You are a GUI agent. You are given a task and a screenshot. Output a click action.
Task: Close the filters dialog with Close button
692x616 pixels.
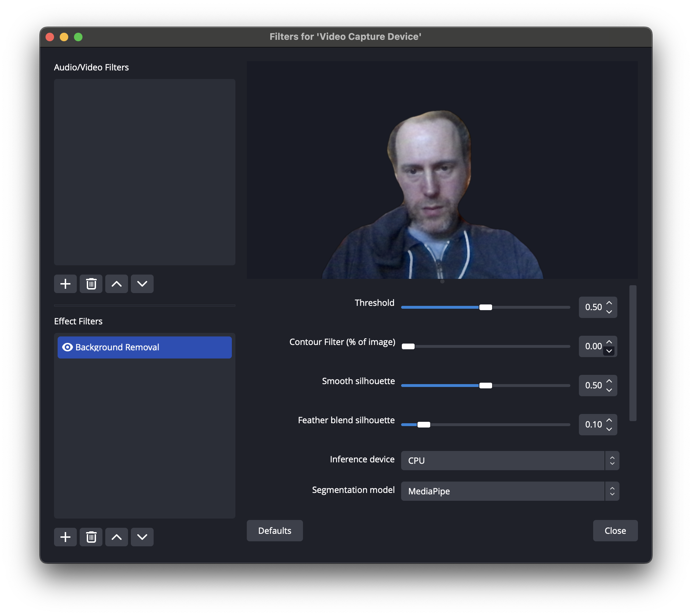[x=615, y=530]
